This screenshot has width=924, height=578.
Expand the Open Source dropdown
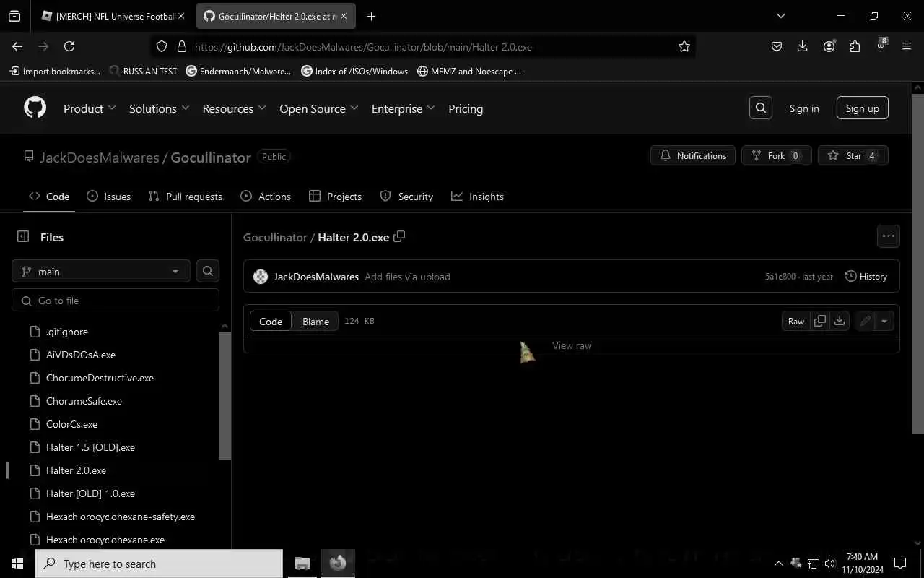coord(318,108)
